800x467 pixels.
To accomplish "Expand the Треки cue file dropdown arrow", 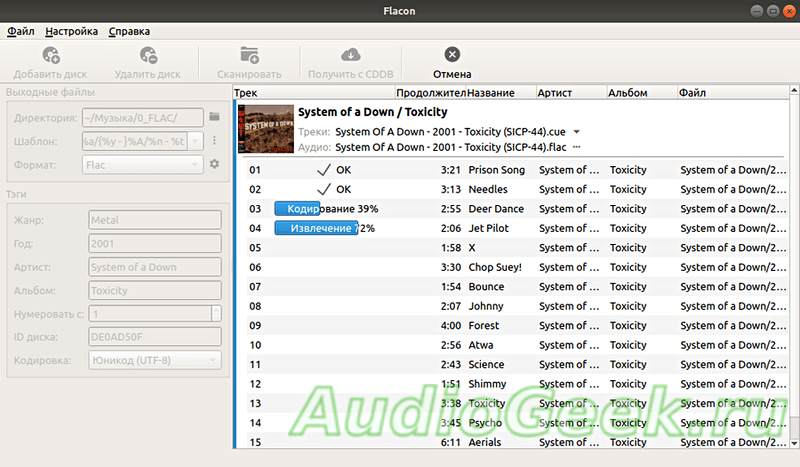I will pyautogui.click(x=577, y=132).
